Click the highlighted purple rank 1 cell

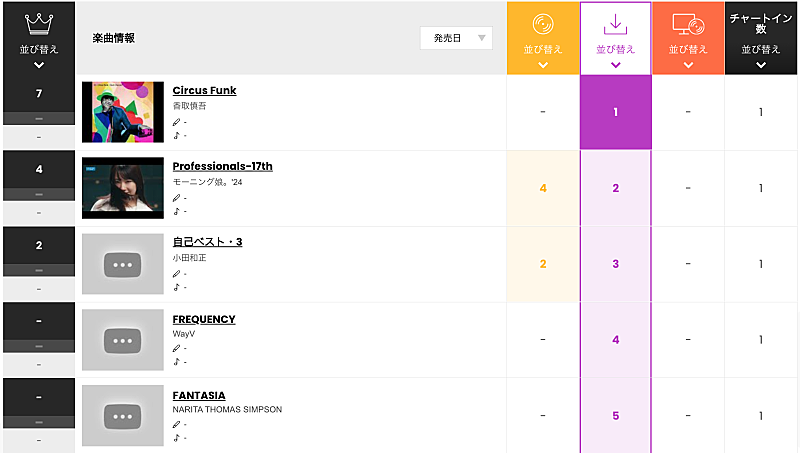615,112
